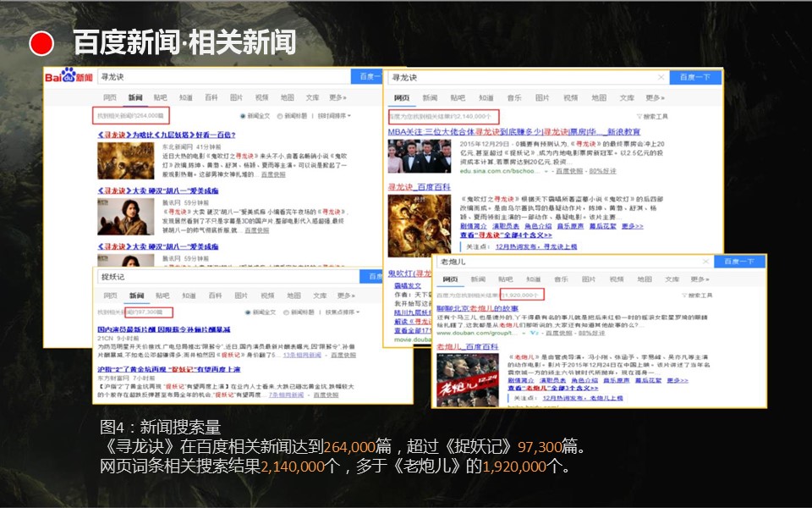The width and height of the screenshot is (812, 508).
Task: Open 演职员表 link under 寻龙诀 百度百科
Action: 505,227
